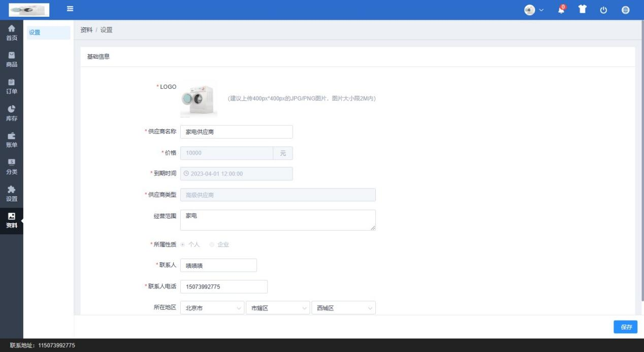Screen dimensions: 644x352
Task: Click the 保存 save button
Action: pos(626,327)
